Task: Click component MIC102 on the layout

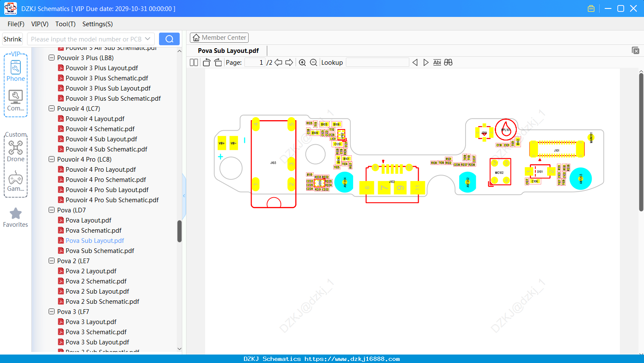Action: (x=500, y=172)
